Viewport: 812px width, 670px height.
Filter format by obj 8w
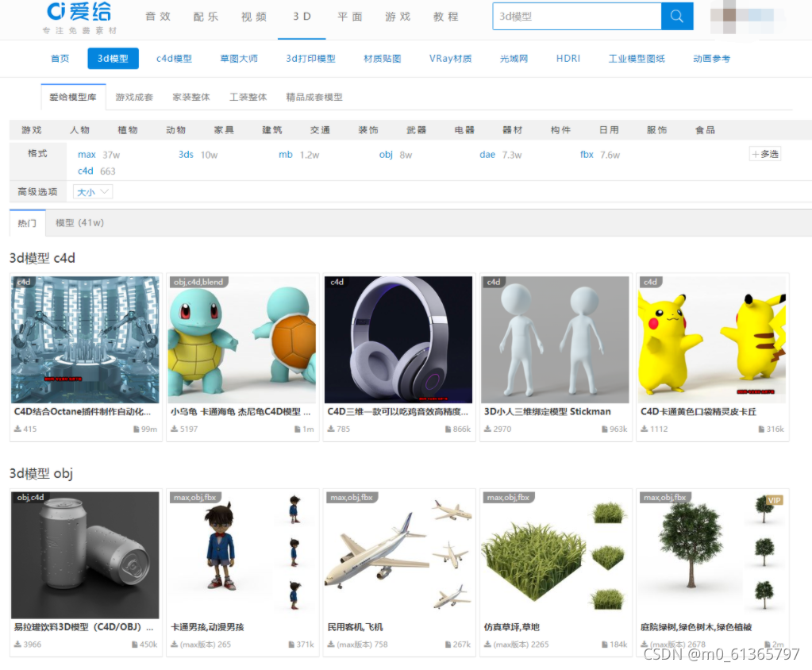(395, 154)
